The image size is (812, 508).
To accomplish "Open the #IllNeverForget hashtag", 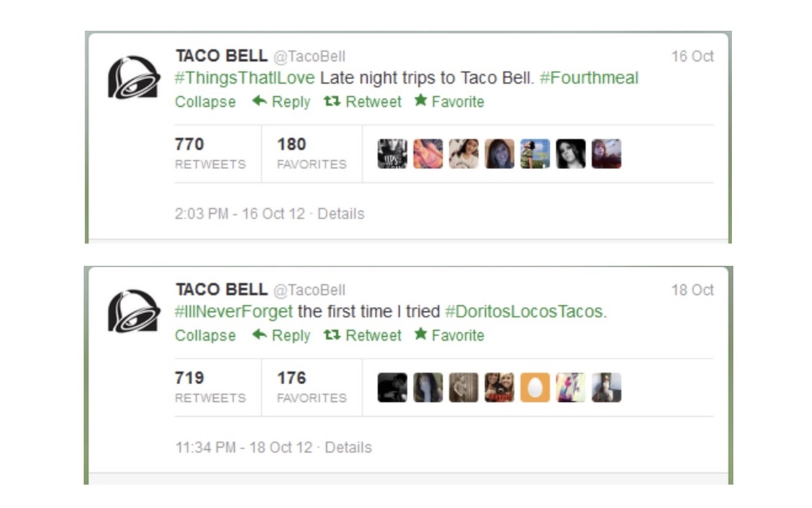I will pyautogui.click(x=233, y=312).
